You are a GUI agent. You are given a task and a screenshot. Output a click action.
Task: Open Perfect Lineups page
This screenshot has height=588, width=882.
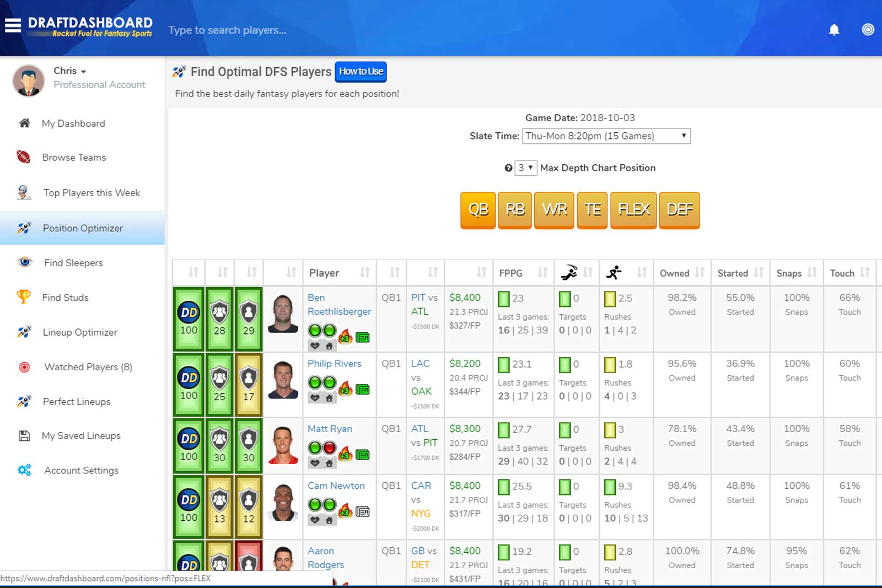tap(77, 402)
